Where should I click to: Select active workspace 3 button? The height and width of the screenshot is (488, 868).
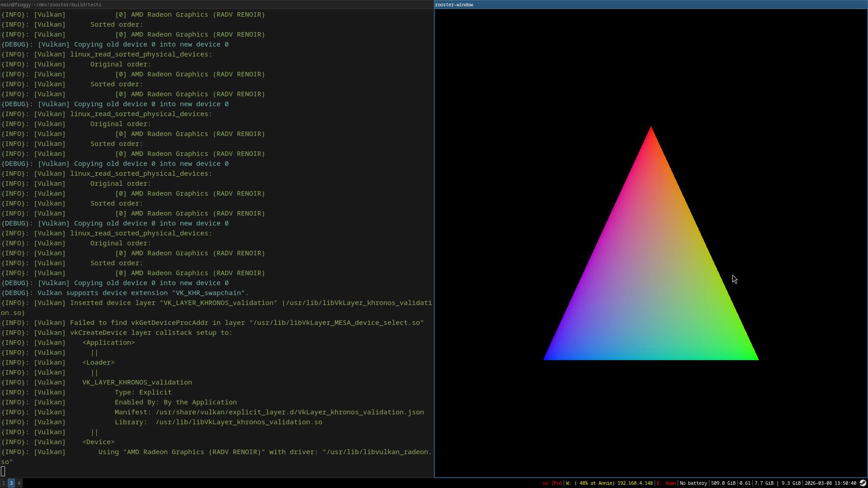[11, 483]
